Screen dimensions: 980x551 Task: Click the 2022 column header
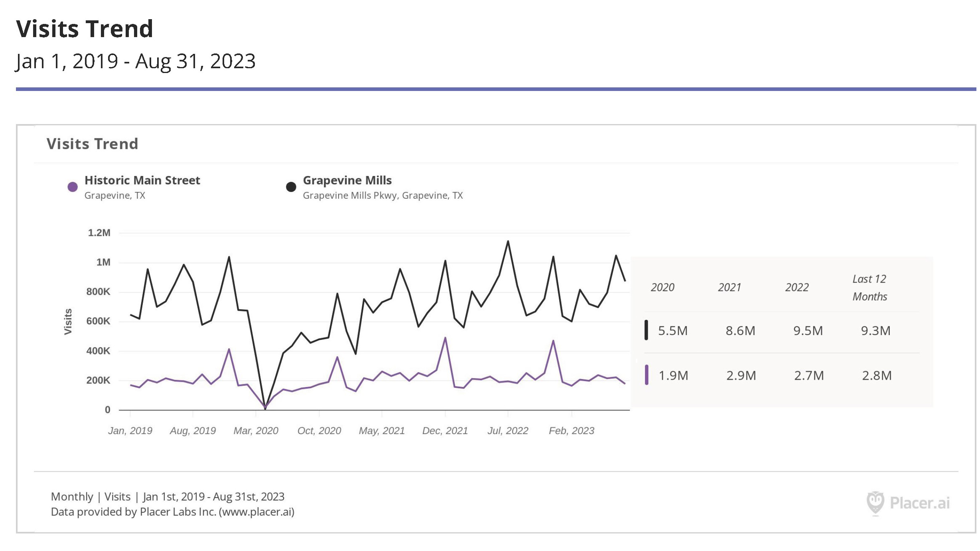point(797,288)
